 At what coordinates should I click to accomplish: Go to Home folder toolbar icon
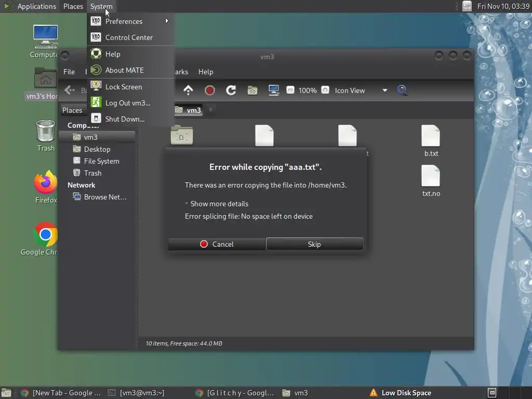252,90
